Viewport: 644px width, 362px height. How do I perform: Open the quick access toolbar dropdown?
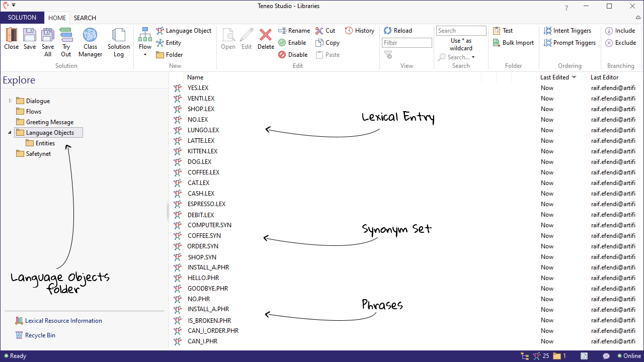point(14,5)
